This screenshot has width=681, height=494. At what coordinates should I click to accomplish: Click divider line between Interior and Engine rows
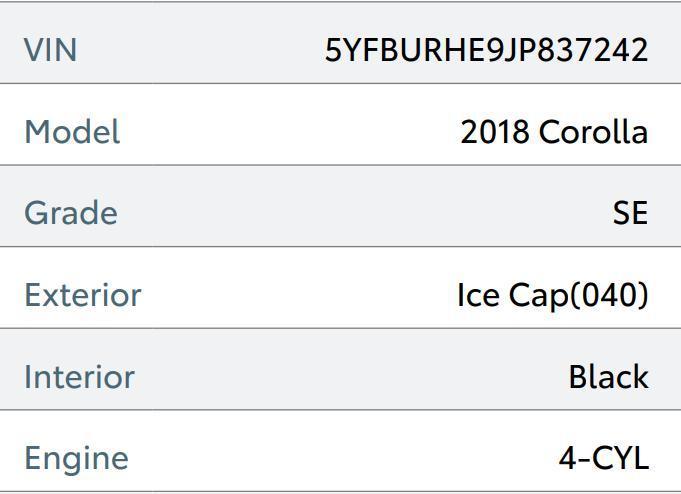(340, 410)
